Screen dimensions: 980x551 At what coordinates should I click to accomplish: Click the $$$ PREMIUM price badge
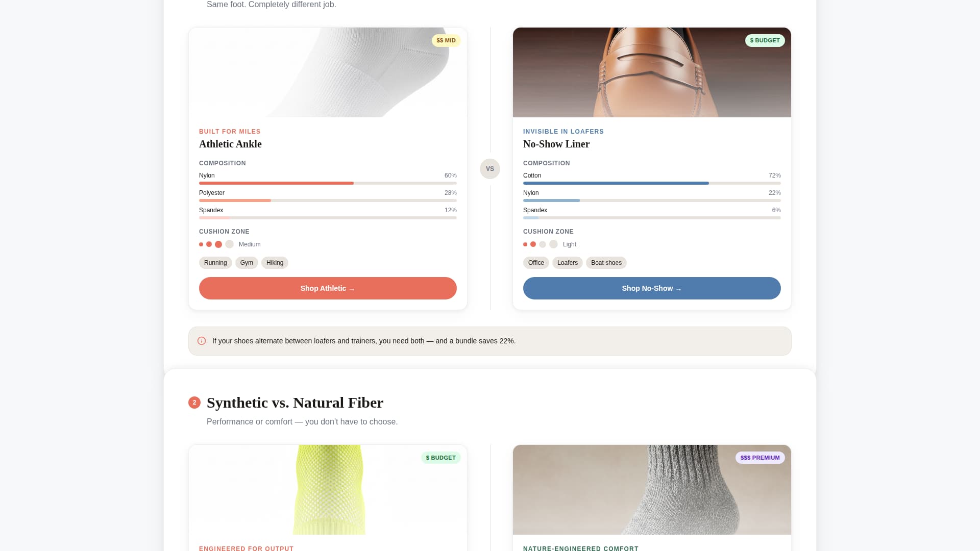pyautogui.click(x=760, y=458)
